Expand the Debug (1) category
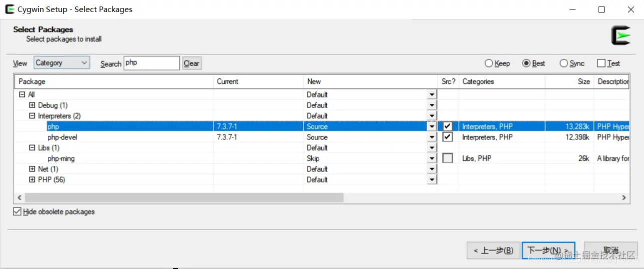644x269 pixels. coord(32,105)
